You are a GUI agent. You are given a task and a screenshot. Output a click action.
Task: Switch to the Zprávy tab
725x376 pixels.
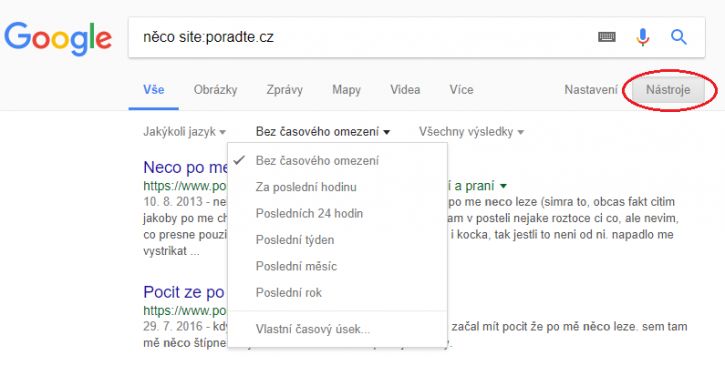(284, 90)
